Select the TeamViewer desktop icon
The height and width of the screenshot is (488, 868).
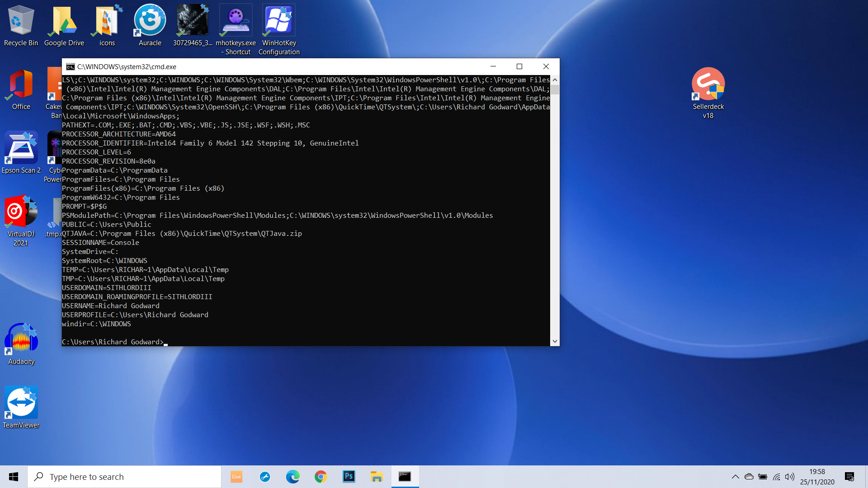[x=21, y=408]
